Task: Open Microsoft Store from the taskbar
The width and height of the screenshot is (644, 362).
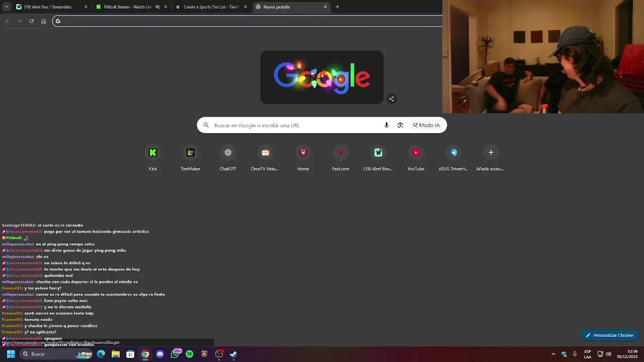Action: [130, 354]
